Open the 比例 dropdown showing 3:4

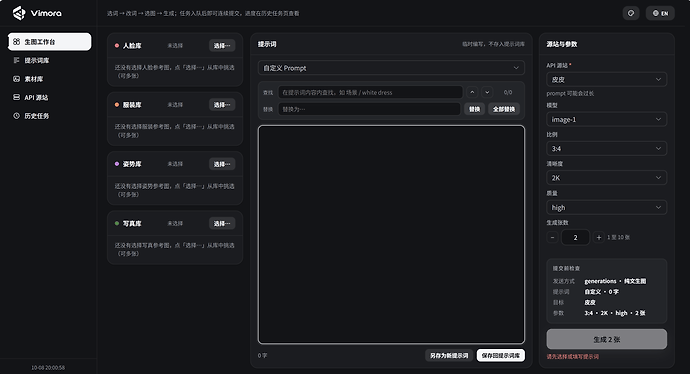pos(606,148)
